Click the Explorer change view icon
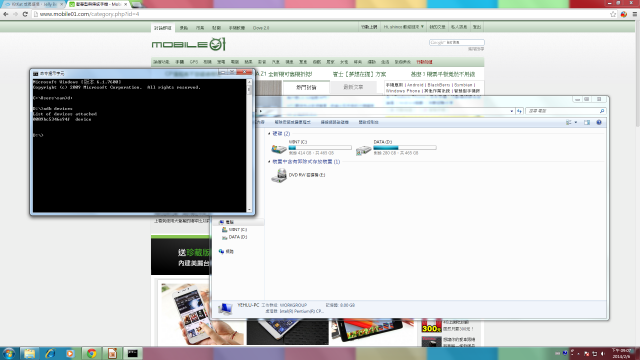 [569, 122]
